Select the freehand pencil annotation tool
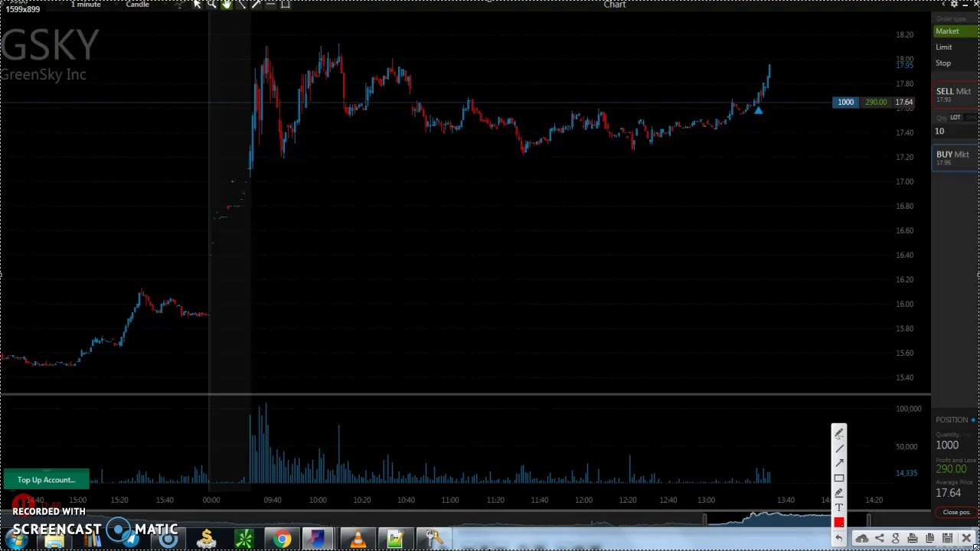The image size is (980, 551). point(839,434)
